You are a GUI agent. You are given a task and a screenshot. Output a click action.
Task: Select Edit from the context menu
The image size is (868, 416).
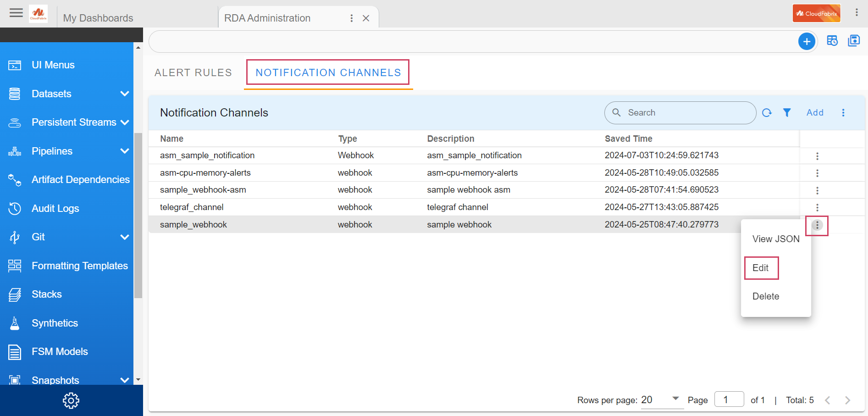[761, 268]
